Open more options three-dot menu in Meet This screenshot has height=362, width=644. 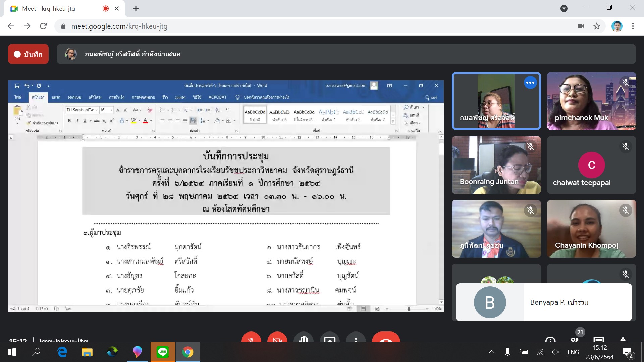[x=356, y=338]
